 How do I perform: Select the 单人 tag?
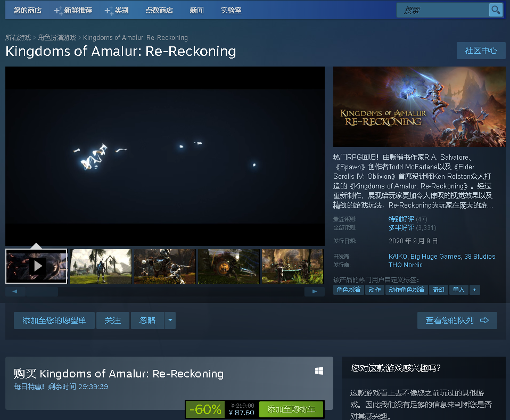tap(458, 290)
